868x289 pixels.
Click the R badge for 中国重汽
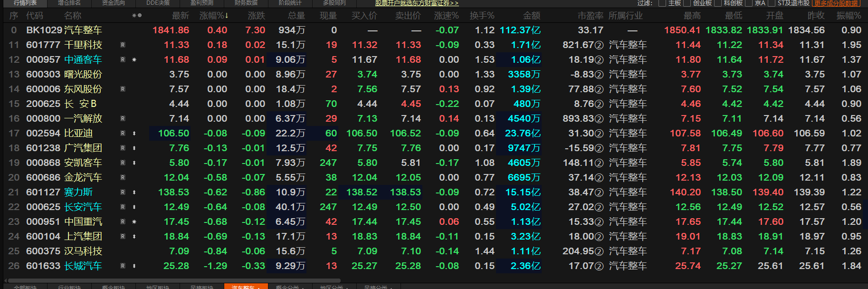(123, 222)
